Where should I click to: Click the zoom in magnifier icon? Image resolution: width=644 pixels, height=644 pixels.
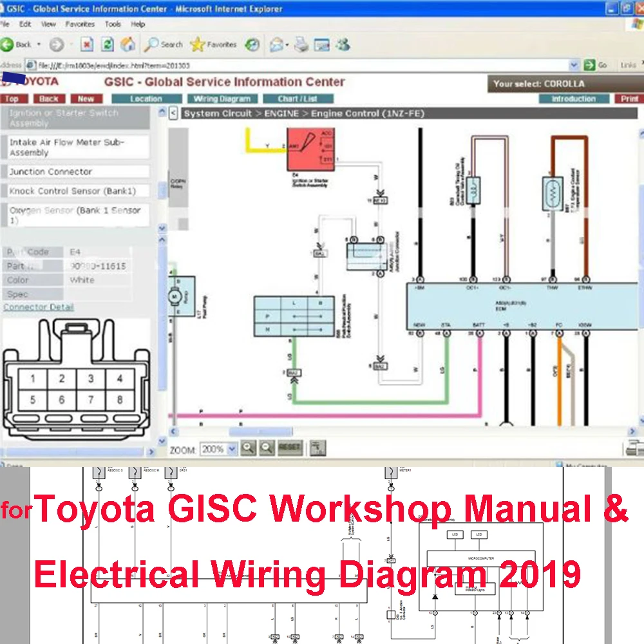coord(248,448)
